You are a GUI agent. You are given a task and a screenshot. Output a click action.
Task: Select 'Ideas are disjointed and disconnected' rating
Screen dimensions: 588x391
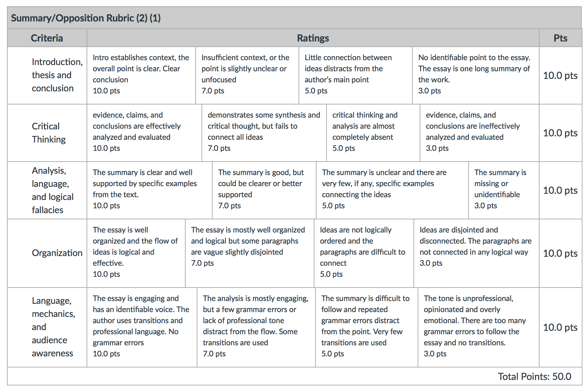click(476, 246)
